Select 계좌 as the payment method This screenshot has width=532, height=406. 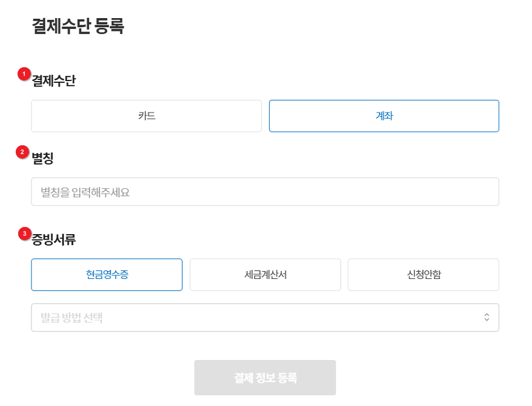384,116
